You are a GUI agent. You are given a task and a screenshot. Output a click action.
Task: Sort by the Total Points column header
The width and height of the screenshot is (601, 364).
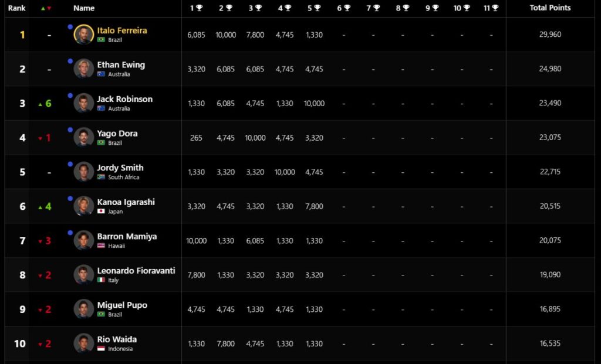[550, 8]
